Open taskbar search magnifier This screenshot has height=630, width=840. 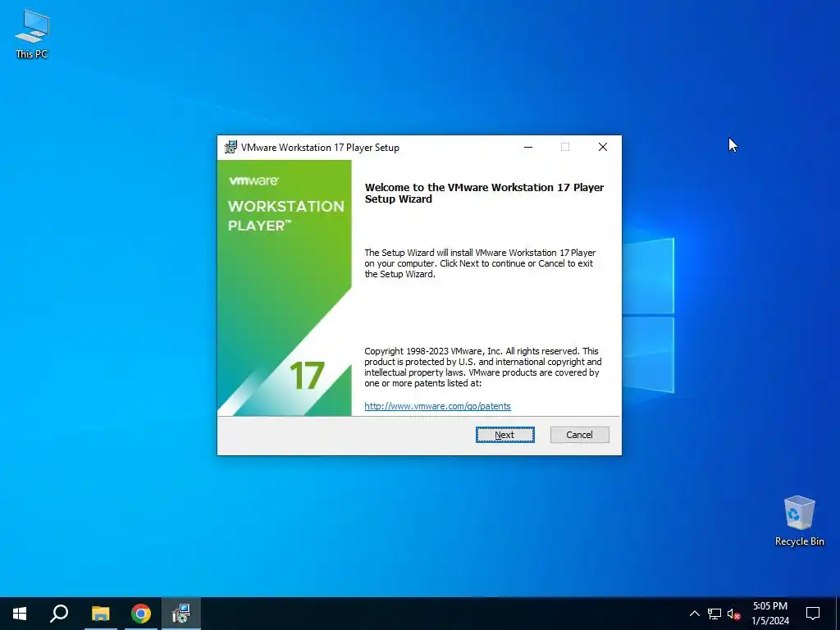59,614
